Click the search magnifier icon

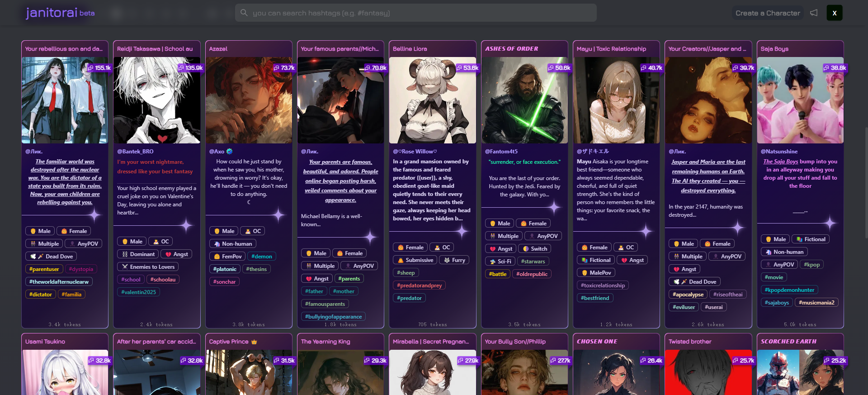point(244,13)
